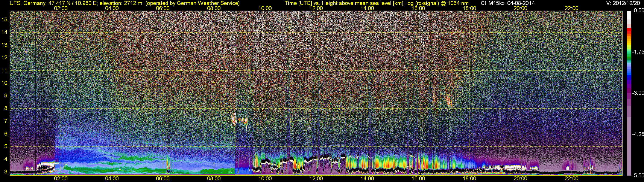
Task: Click the "04:00" label on the bottom time axis
Action: click(x=112, y=179)
